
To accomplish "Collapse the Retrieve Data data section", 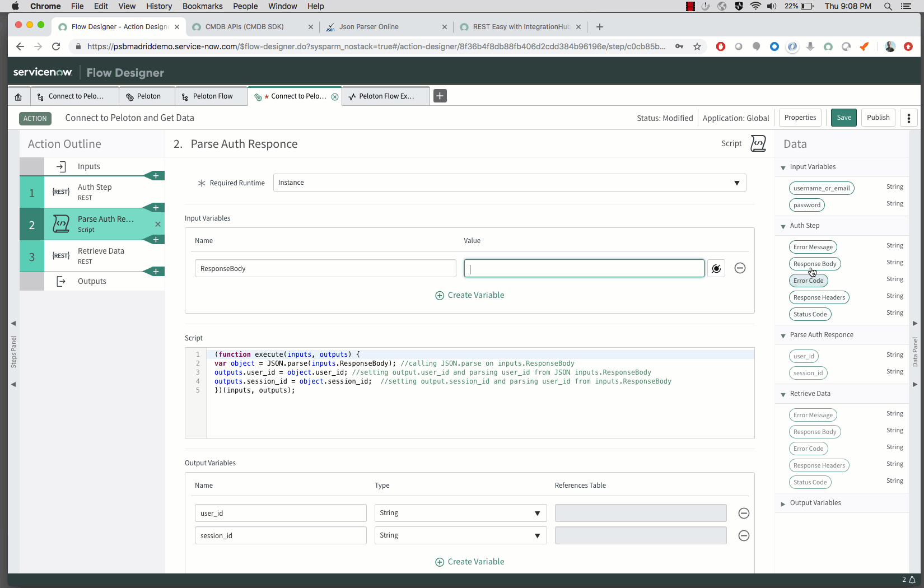I will [783, 394].
